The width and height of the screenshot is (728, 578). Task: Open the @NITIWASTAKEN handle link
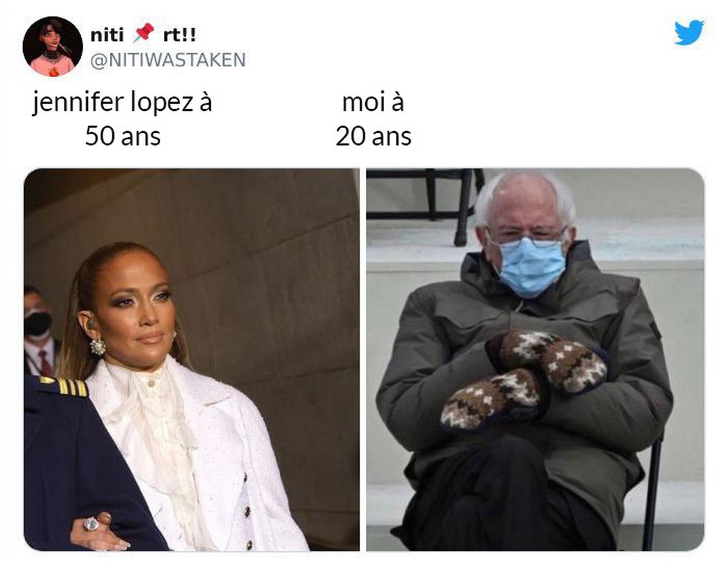[168, 59]
